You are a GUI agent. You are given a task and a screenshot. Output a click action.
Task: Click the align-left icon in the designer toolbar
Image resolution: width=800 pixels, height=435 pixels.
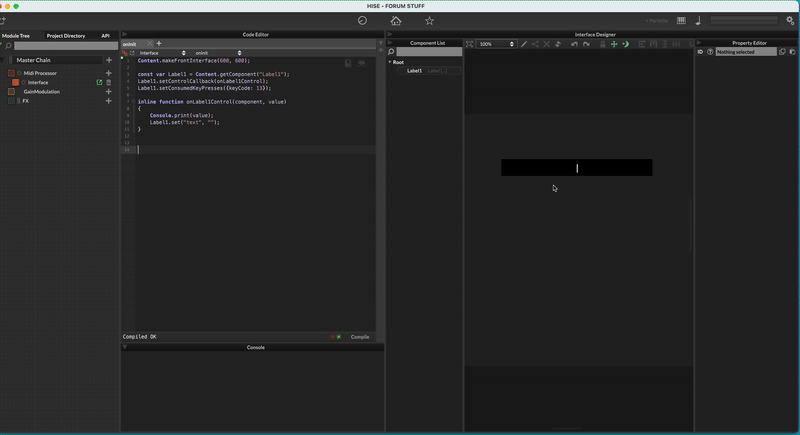pyautogui.click(x=642, y=44)
